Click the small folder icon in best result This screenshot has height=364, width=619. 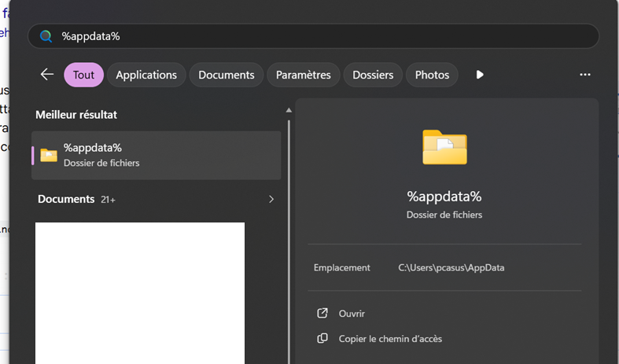49,155
